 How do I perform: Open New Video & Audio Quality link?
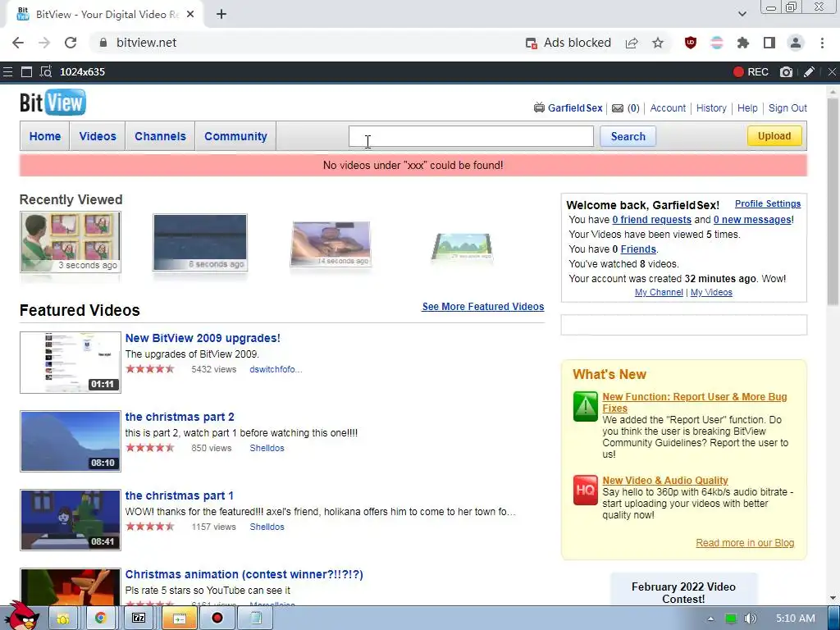tap(664, 480)
